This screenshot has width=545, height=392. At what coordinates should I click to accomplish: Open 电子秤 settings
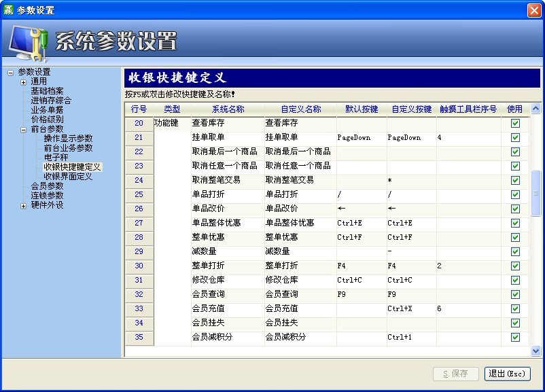[x=56, y=157]
